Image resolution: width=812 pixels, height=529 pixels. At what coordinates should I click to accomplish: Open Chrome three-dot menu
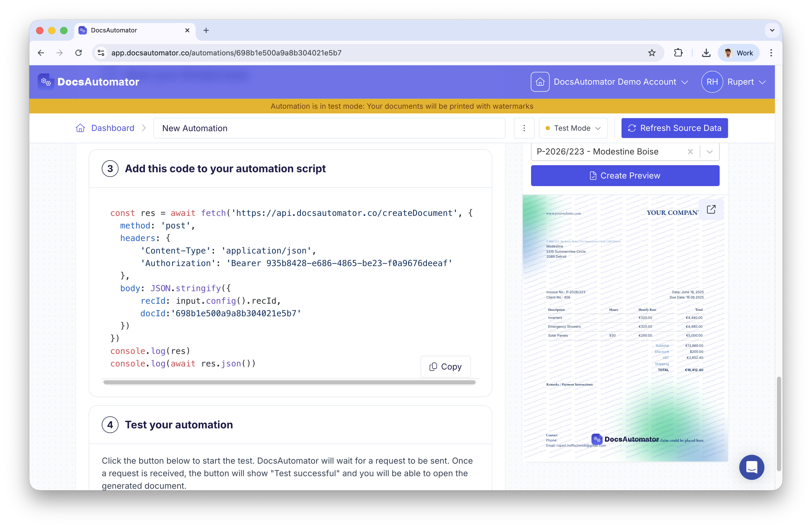click(771, 53)
